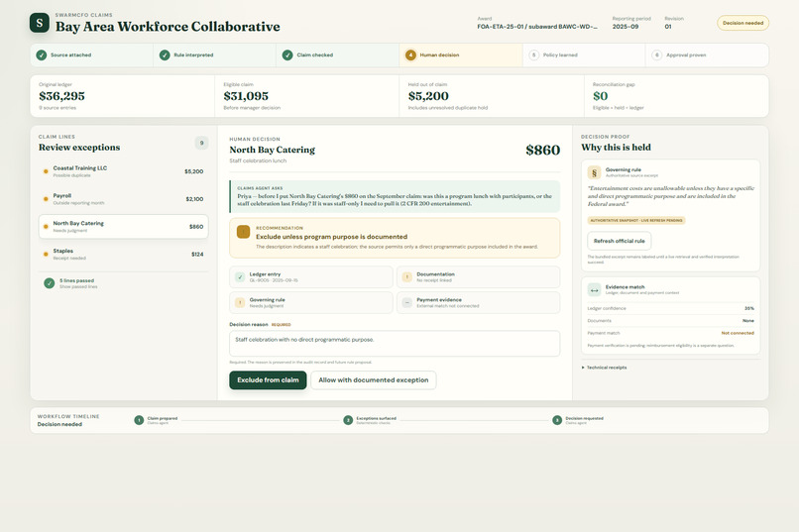Screen dimensions: 799x532
Task: Click the award number FOA-ETA-25-01 text
Action: (x=537, y=27)
